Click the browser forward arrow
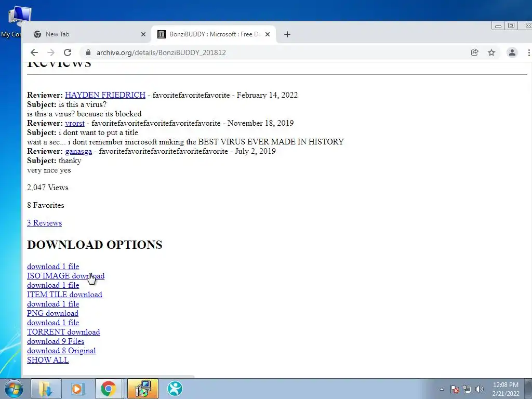532x399 pixels. click(x=51, y=52)
